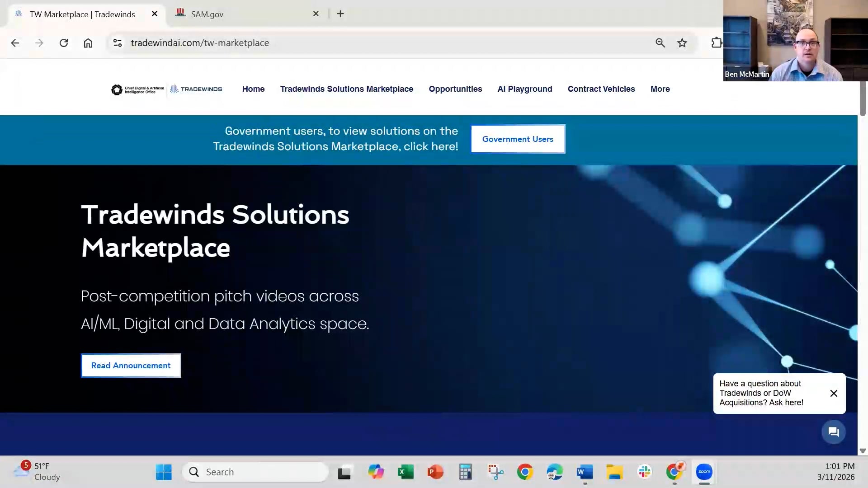Click the zoom magnifier icon in address bar
Image resolution: width=868 pixels, height=488 pixels.
click(x=660, y=43)
